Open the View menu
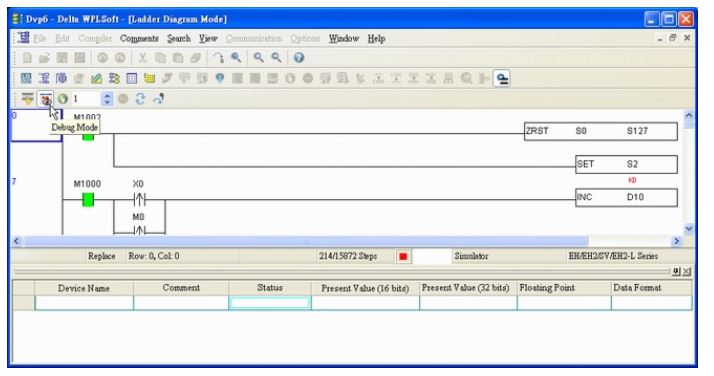The height and width of the screenshot is (376, 714). pyautogui.click(x=208, y=39)
